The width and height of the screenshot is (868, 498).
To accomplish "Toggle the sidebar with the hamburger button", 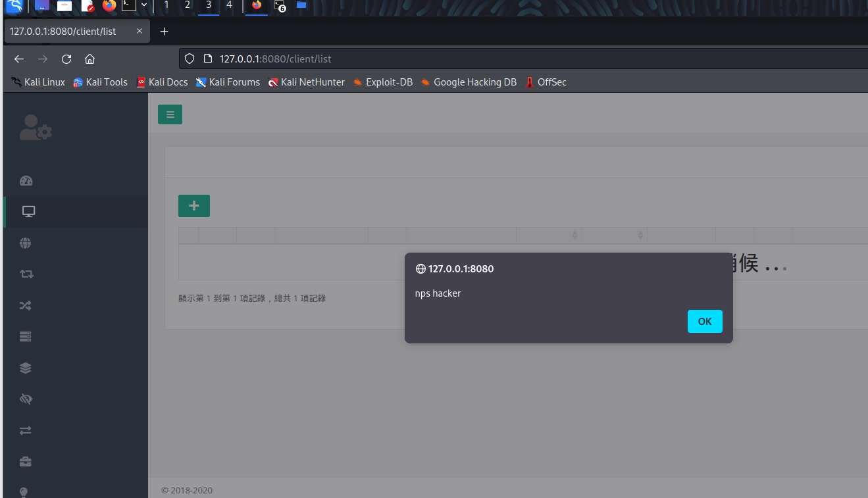I will click(x=170, y=114).
